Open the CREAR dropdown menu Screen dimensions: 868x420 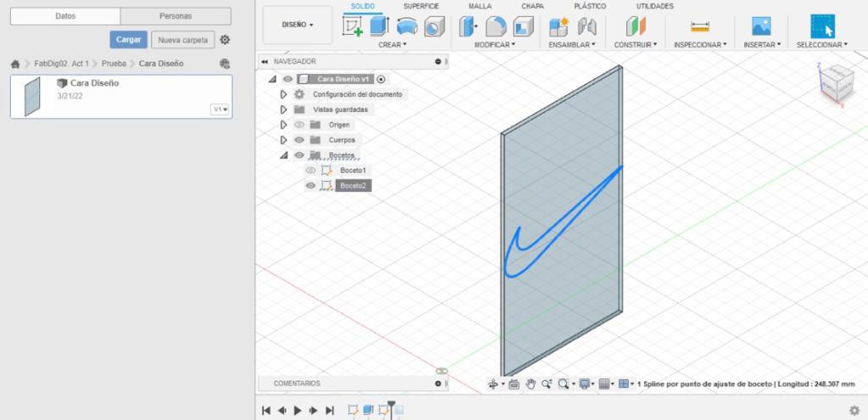click(392, 45)
